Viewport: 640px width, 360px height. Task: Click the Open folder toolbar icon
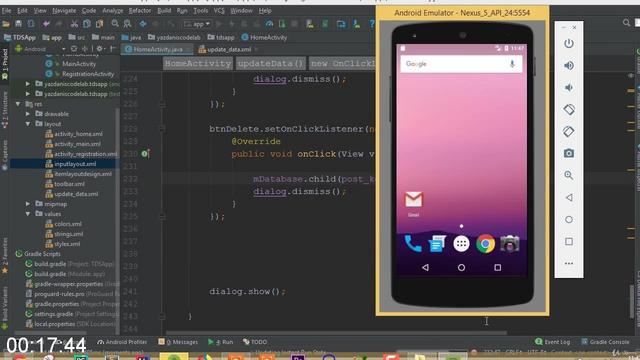[6, 24]
